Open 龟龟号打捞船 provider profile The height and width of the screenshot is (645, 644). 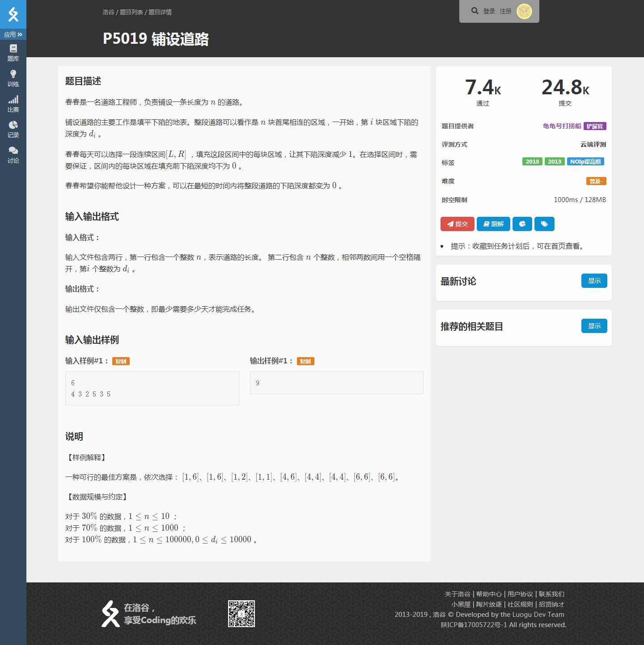(562, 126)
